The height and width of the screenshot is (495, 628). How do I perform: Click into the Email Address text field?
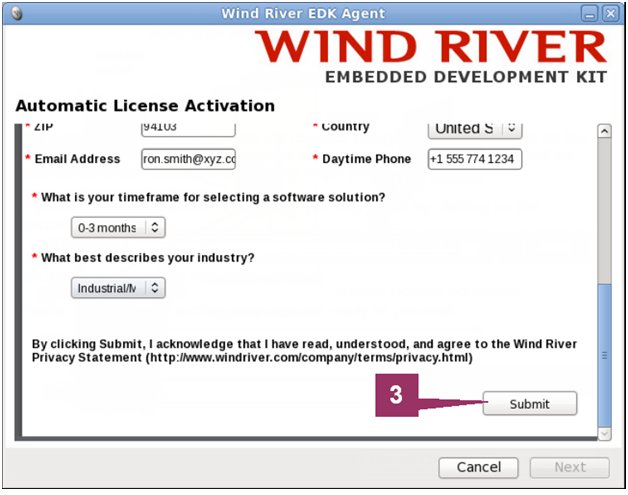(x=188, y=159)
